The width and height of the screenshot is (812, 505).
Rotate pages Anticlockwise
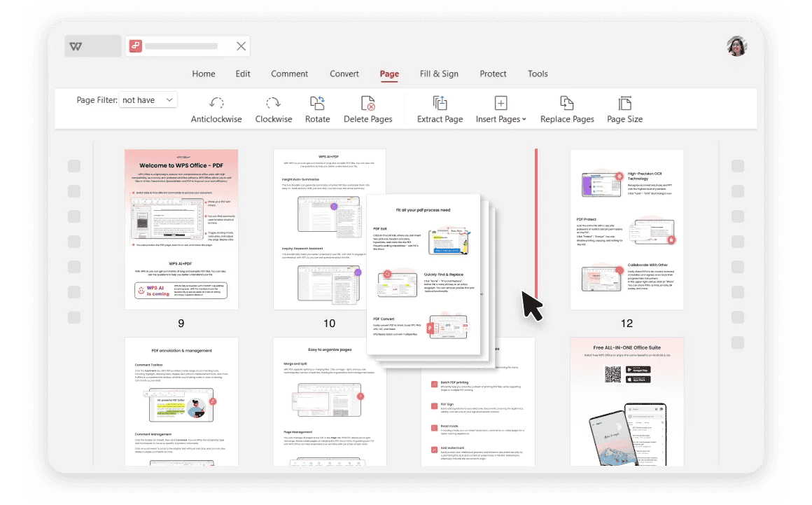[216, 110]
